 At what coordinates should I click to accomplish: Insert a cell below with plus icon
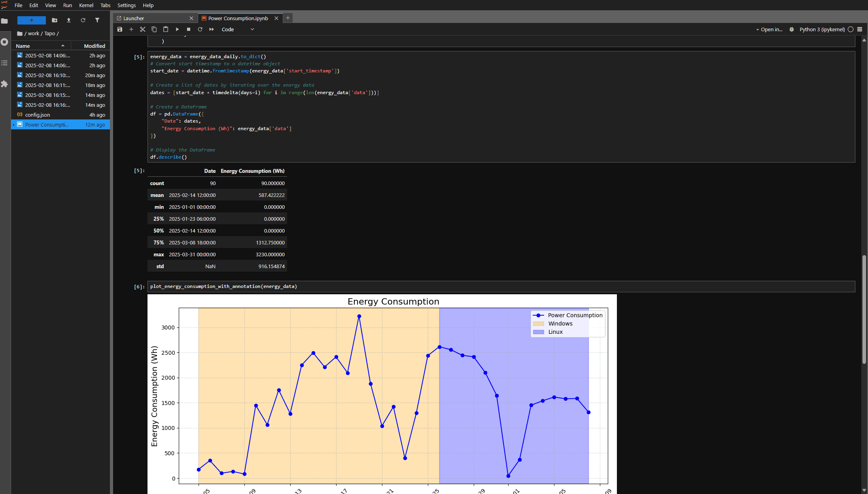[x=131, y=29]
